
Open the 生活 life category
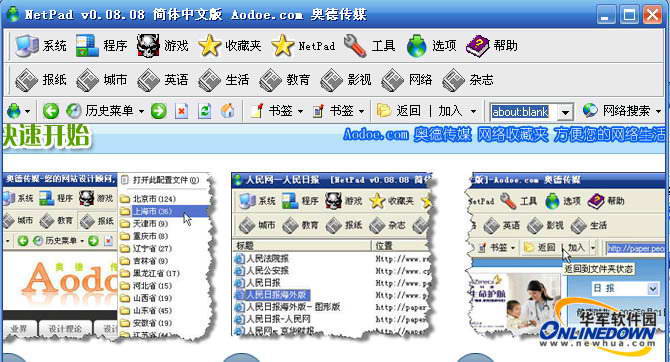pyautogui.click(x=223, y=80)
